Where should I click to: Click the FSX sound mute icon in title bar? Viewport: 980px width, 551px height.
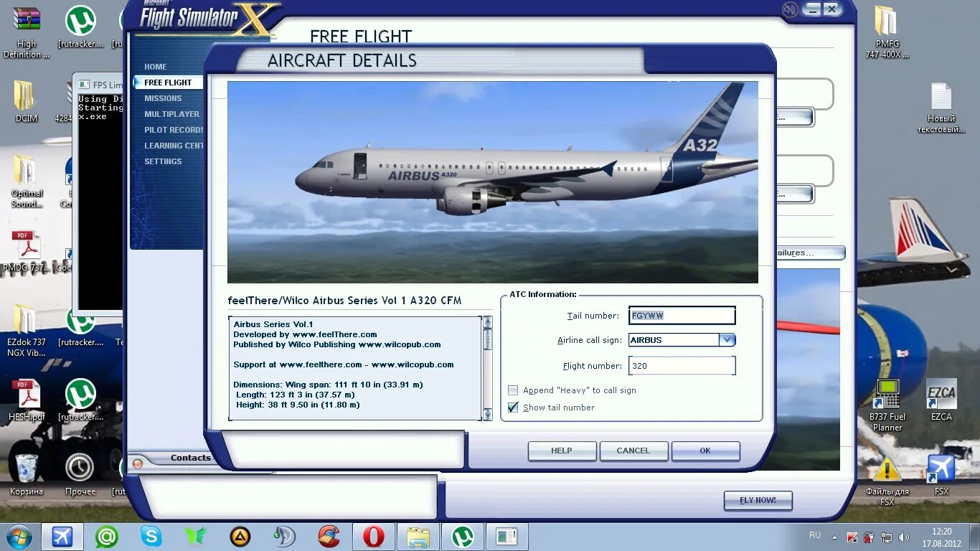(x=790, y=9)
